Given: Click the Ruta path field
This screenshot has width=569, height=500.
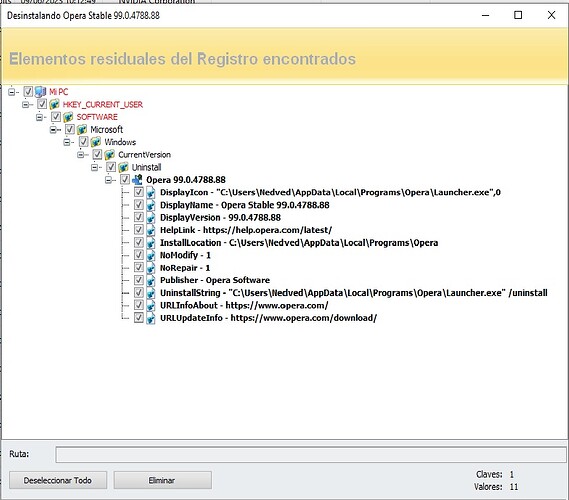Looking at the screenshot, I should coord(311,454).
